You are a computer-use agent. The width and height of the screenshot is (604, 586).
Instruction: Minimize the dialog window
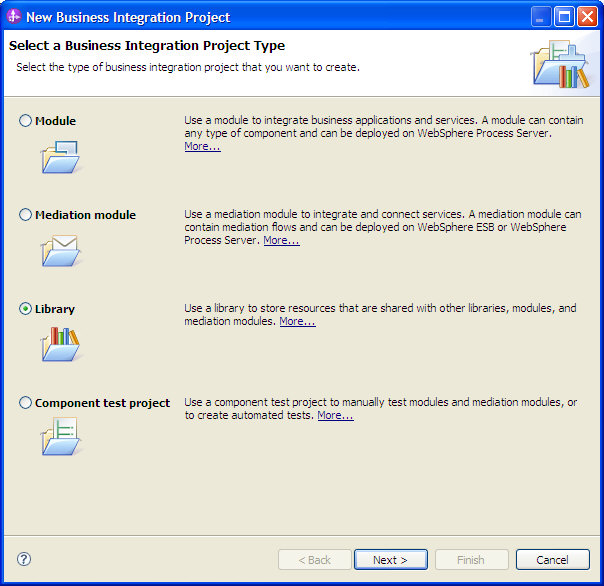point(541,17)
